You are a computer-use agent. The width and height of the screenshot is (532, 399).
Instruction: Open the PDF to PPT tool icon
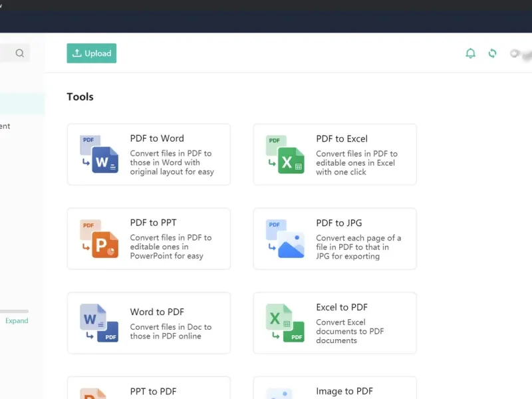click(99, 239)
